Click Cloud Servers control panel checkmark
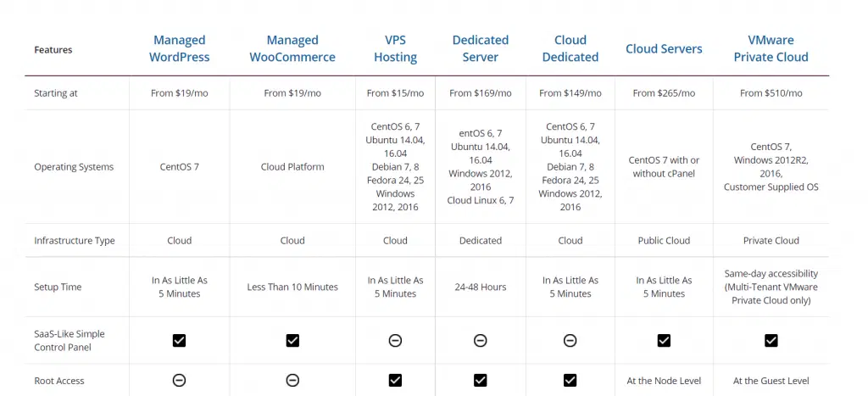This screenshot has height=396, width=868. [664, 340]
